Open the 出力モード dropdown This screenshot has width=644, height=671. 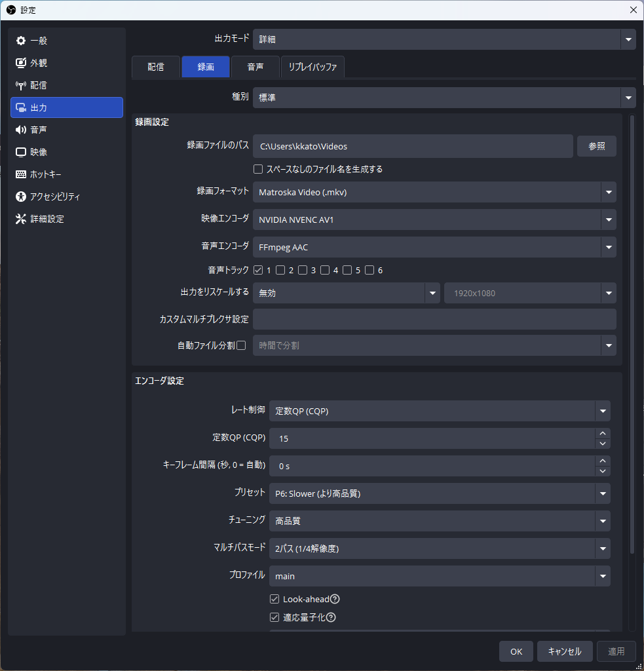444,39
